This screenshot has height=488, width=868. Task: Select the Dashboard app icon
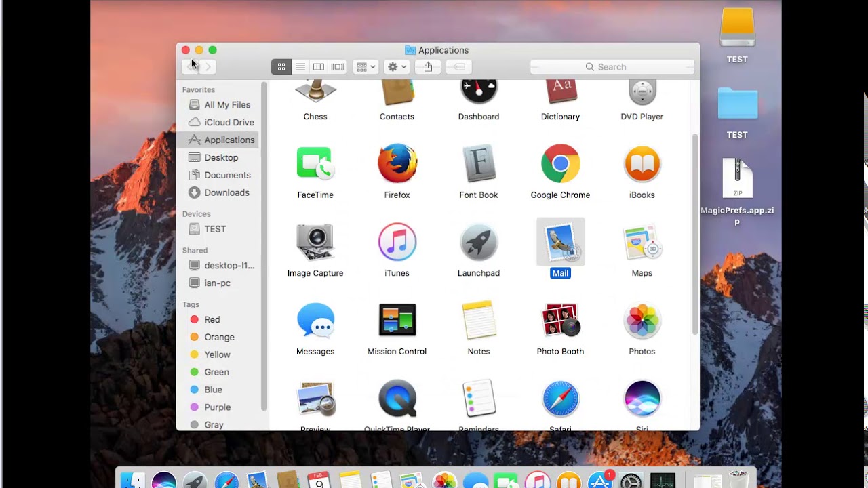point(479,94)
